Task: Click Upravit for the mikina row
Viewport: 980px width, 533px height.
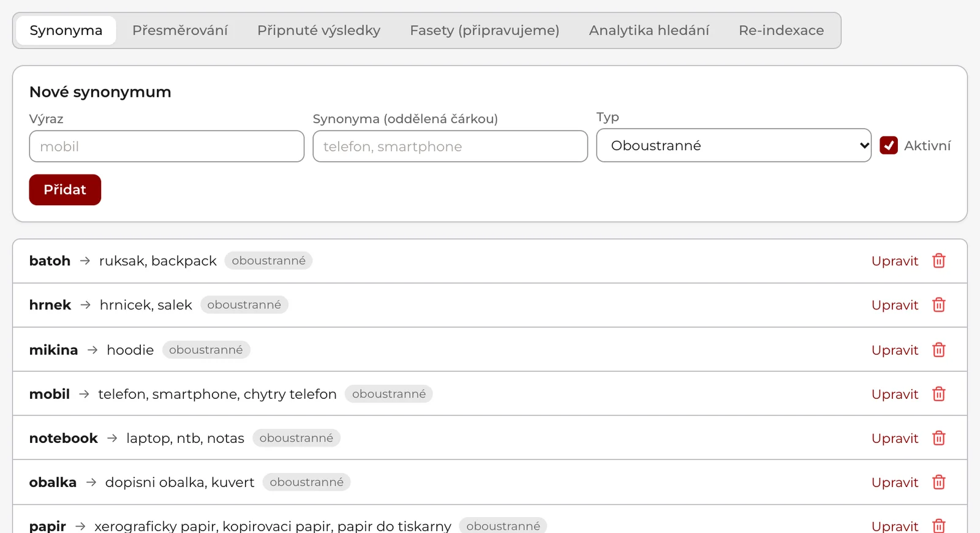Action: [x=895, y=350]
